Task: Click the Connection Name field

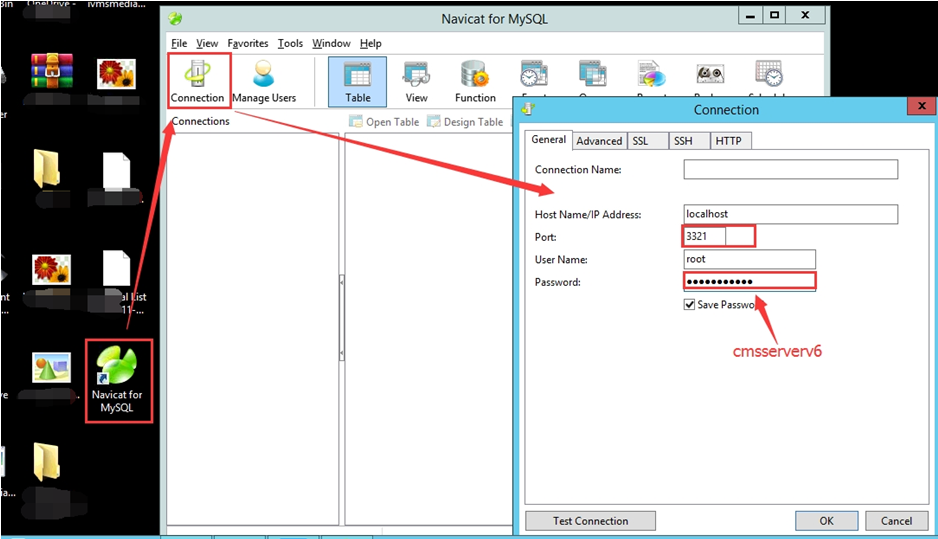Action: pyautogui.click(x=790, y=169)
